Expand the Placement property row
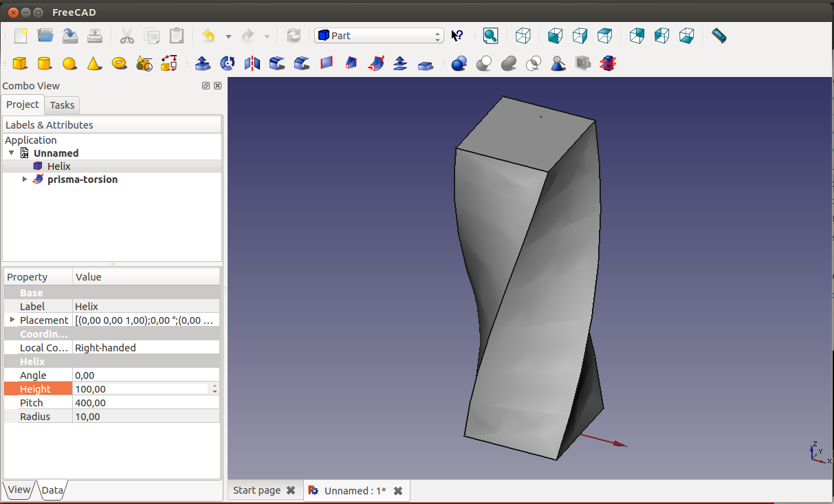This screenshot has width=834, height=504. [x=12, y=320]
